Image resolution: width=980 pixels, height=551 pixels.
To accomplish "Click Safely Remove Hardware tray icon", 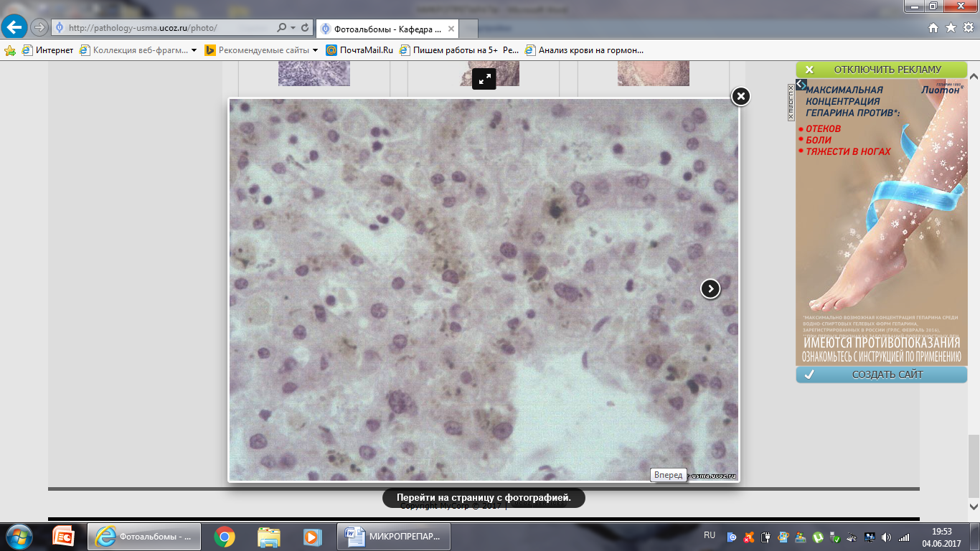I will [x=834, y=537].
